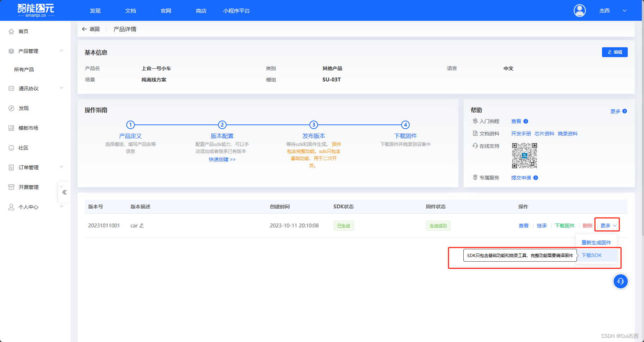The width and height of the screenshot is (644, 342).
Task: Click the 首页 sidebar item label
Action: [x=23, y=31]
